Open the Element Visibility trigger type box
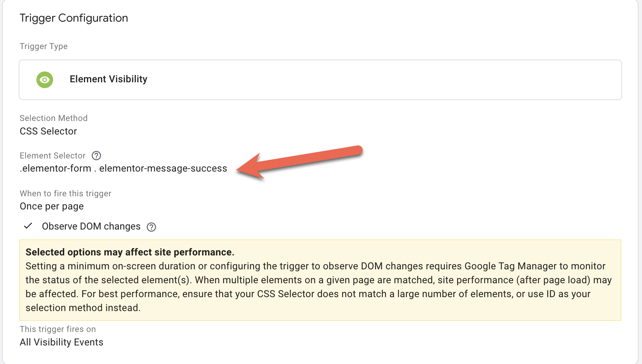This screenshot has width=642, height=364. tap(320, 80)
